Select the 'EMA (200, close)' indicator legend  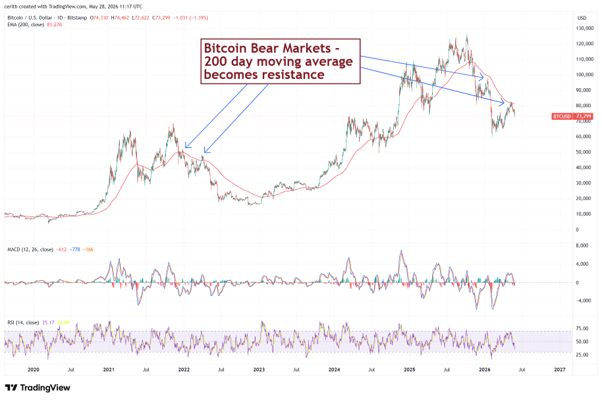[x=26, y=25]
